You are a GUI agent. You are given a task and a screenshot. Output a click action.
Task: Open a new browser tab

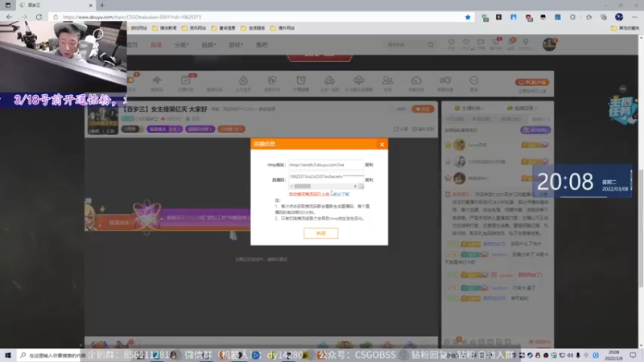point(102,6)
